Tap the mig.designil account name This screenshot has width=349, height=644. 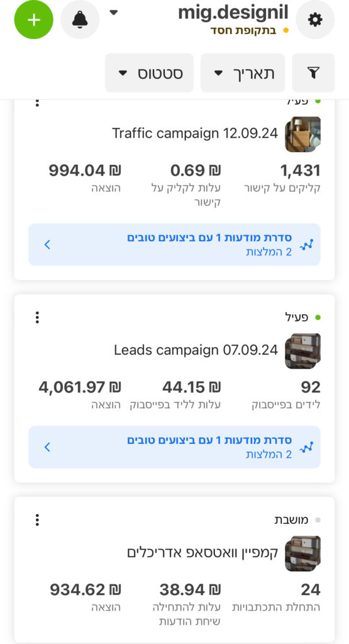click(233, 13)
